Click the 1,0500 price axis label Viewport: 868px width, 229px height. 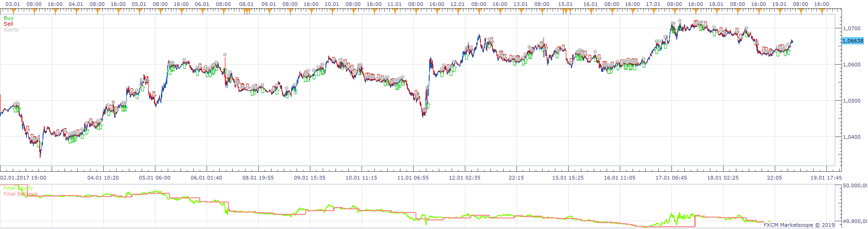tap(852, 101)
